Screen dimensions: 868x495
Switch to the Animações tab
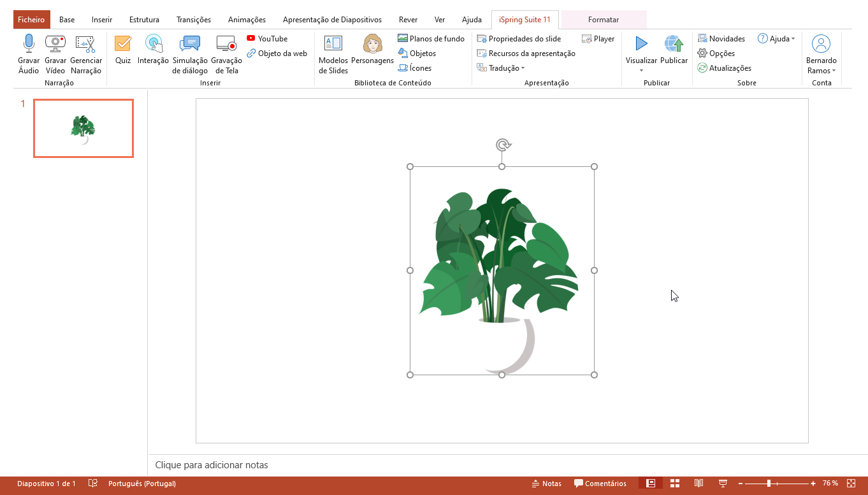247,20
